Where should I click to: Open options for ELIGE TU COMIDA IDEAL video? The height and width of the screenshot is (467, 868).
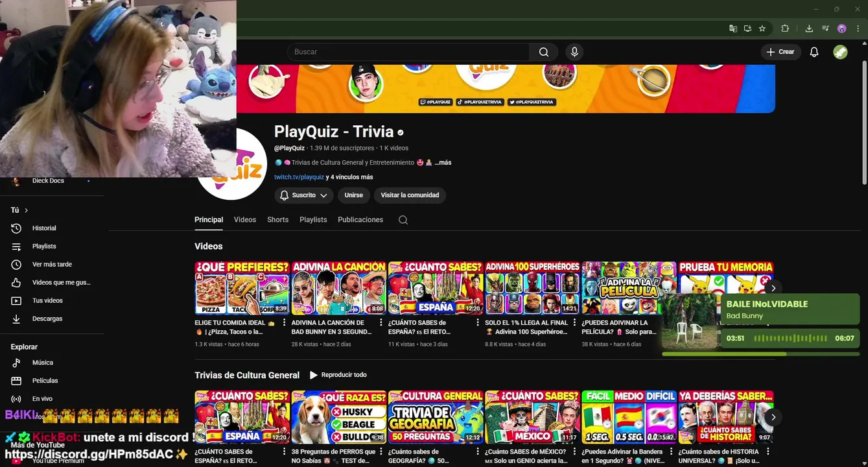coord(284,322)
